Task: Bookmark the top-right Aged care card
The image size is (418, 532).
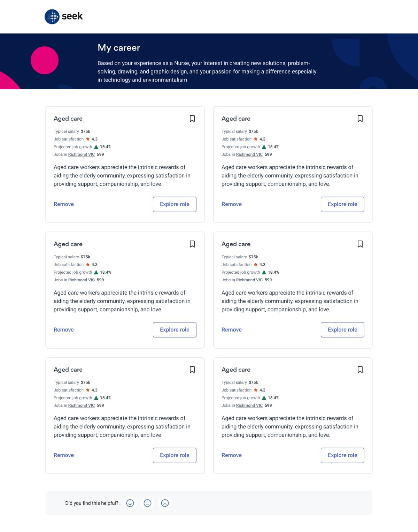Action: [360, 119]
